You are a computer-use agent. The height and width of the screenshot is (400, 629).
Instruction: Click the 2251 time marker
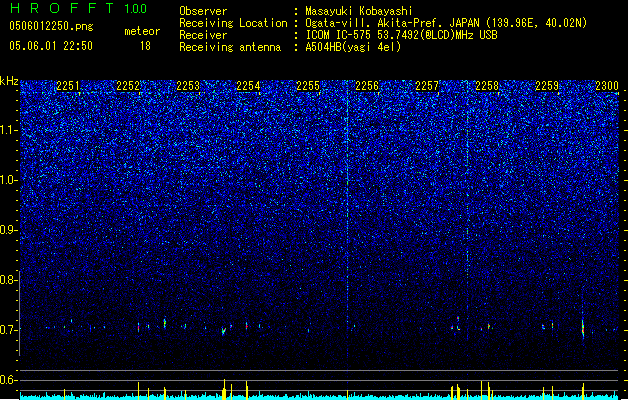click(x=68, y=86)
